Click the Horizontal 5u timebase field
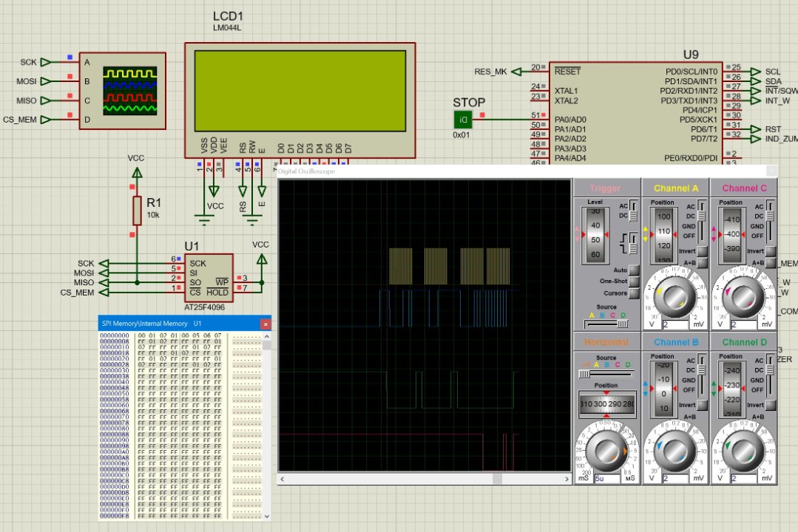This screenshot has height=532, width=798. click(606, 478)
